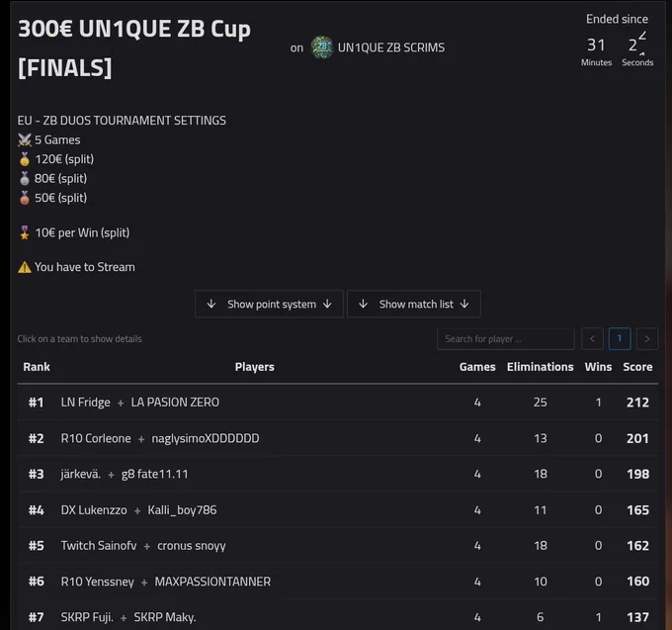Open järkevä. and g8 fate11.11 team row
672x630 pixels.
pos(338,474)
